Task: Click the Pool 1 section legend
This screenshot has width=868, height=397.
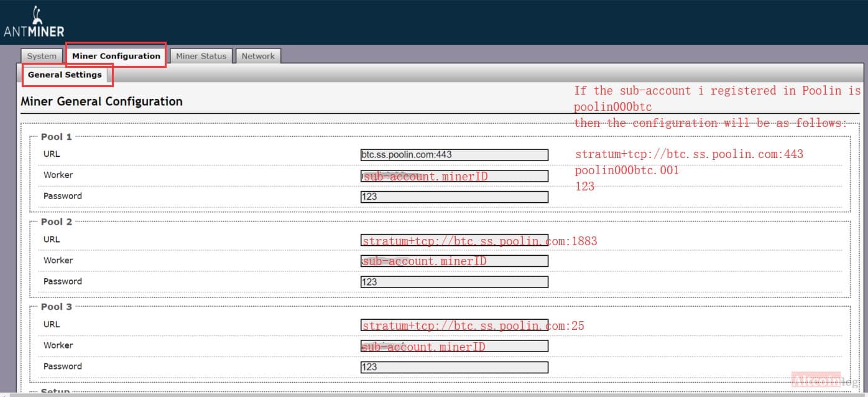Action: (57, 136)
